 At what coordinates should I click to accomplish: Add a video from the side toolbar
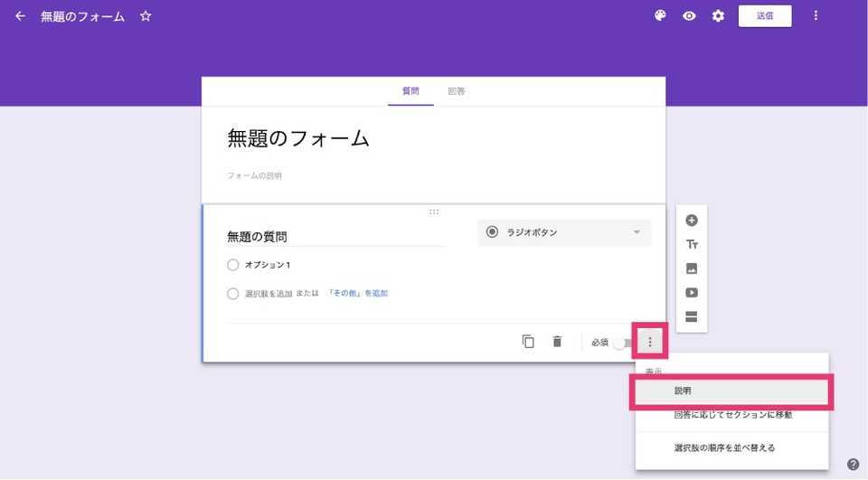click(692, 292)
